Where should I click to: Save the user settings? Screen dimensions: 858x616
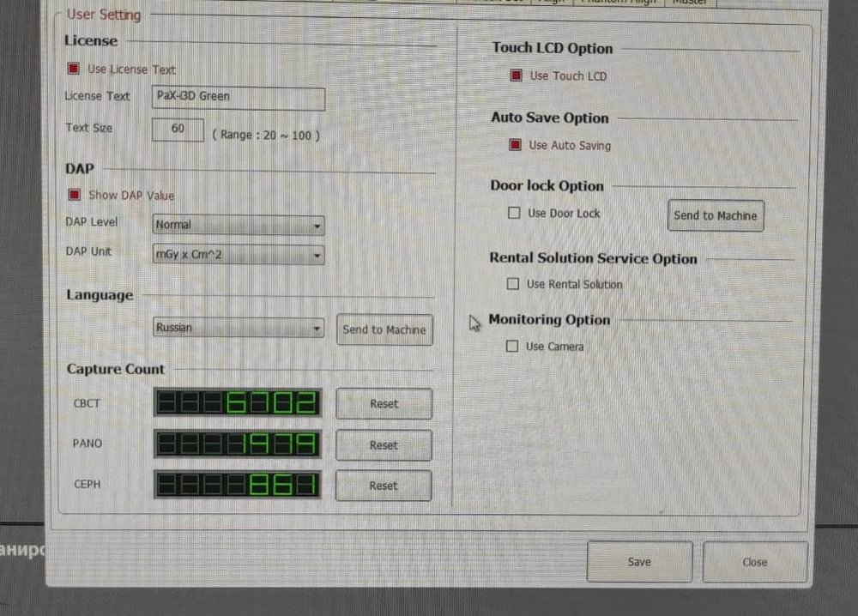(x=640, y=562)
